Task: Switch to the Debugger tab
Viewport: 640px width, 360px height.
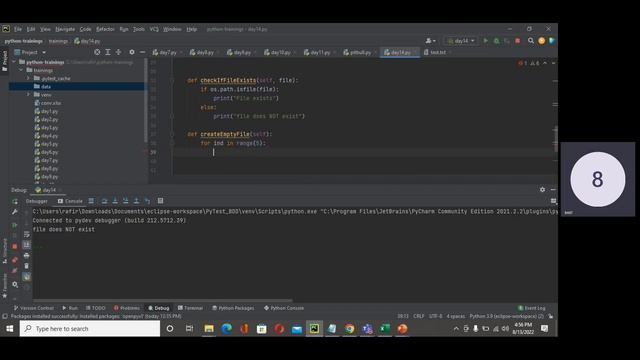Action: click(37, 201)
